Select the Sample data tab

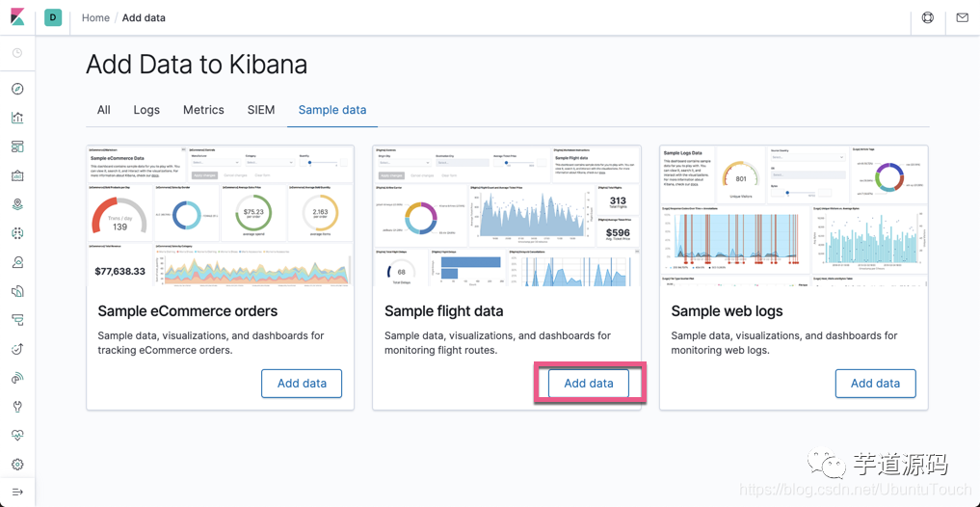[332, 110]
